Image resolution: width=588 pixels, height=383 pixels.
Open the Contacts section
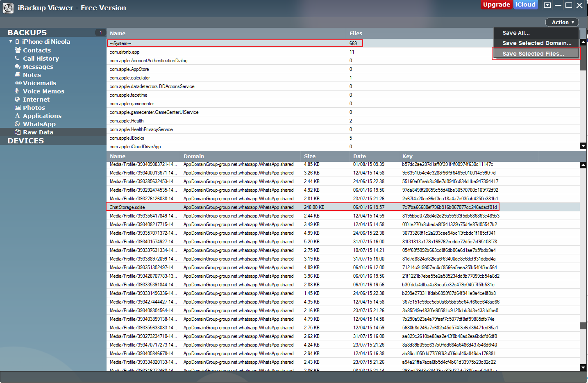[x=37, y=50]
